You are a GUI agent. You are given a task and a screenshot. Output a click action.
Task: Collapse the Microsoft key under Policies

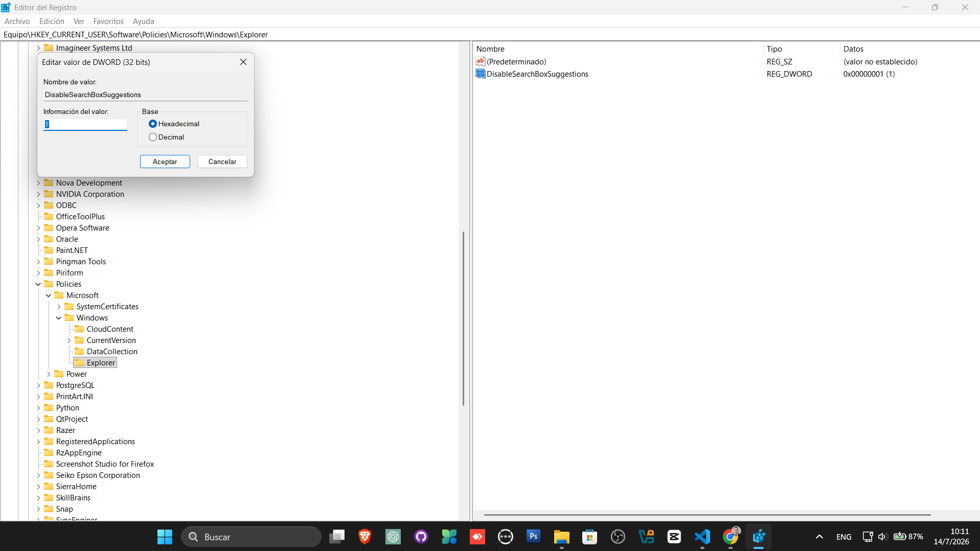[49, 295]
